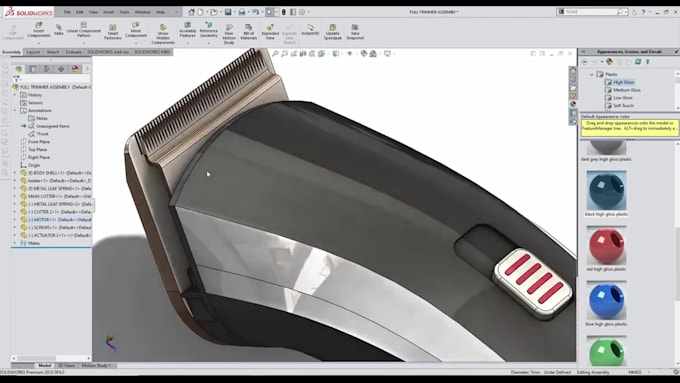Open Insert Components dropdown arrow

[x=39, y=43]
